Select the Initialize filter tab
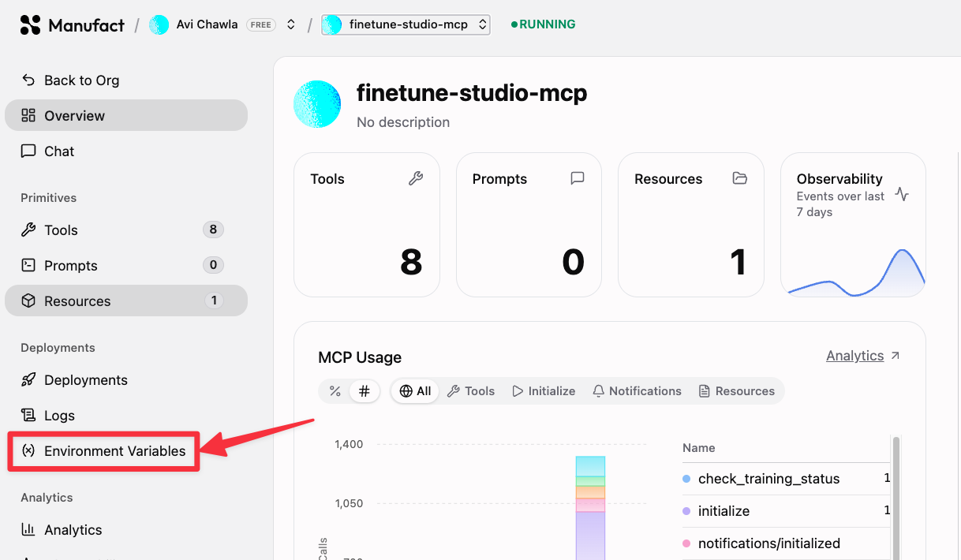Viewport: 961px width, 560px height. (x=544, y=391)
